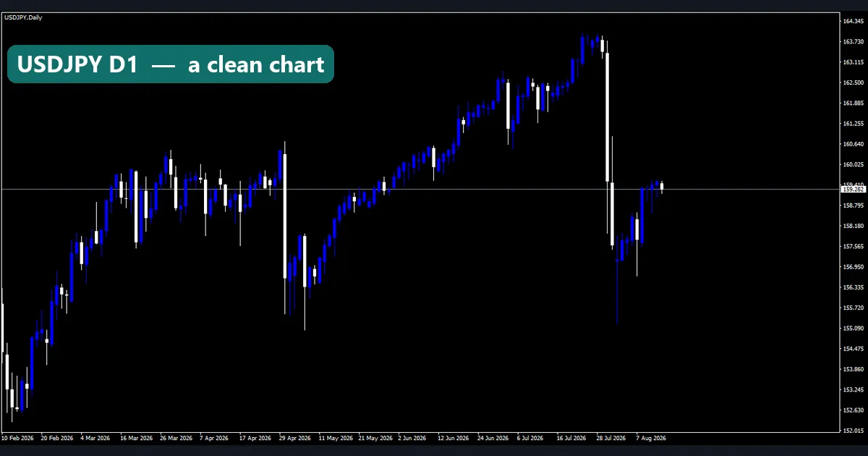Select the current price label 159.282

pyautogui.click(x=854, y=190)
